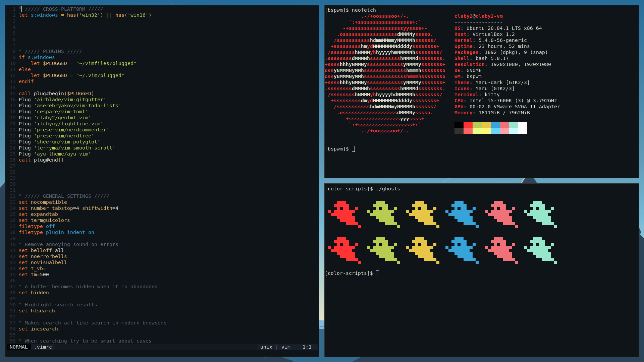This screenshot has height=362, width=644.
Task: Click the red ghost in the lower row
Action: (x=344, y=250)
